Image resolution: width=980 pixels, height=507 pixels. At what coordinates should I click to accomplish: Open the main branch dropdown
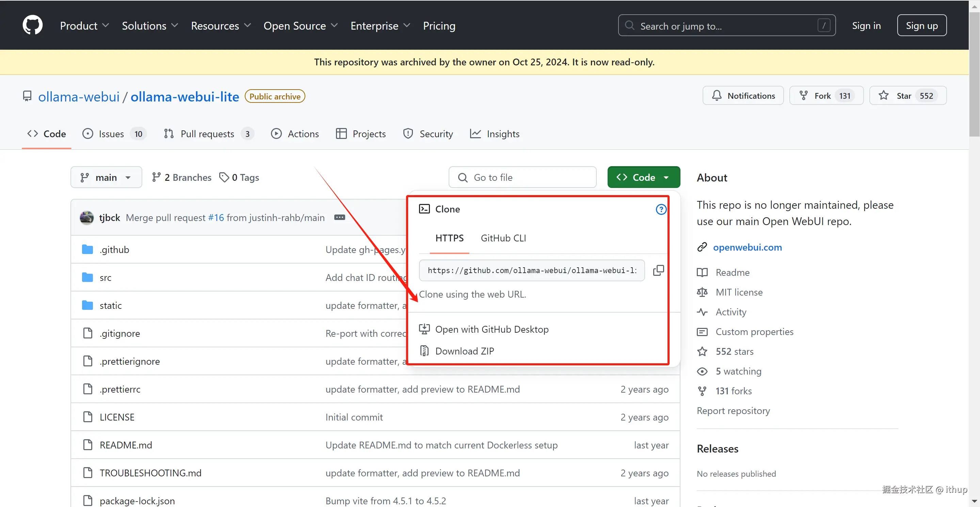[106, 177]
